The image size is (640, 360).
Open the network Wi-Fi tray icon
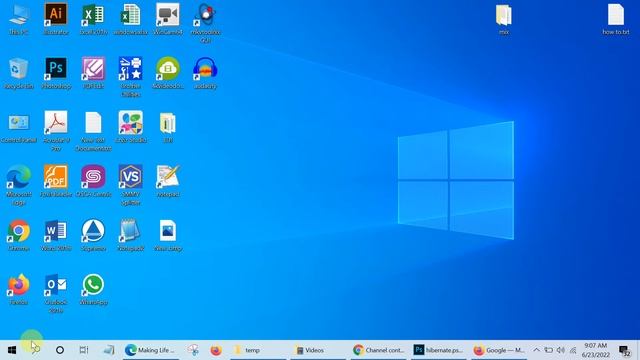[573, 350]
